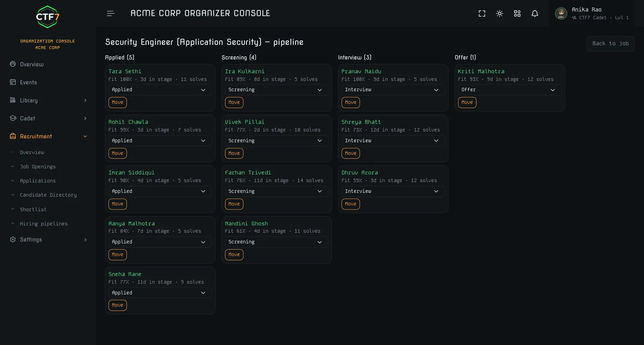
Task: Open Shortlist submenu item
Action: tap(33, 210)
